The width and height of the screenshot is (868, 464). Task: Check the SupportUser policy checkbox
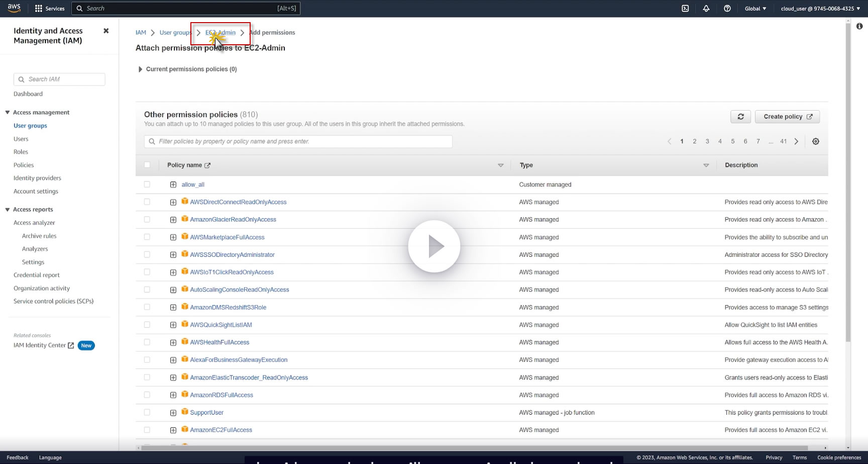point(147,412)
